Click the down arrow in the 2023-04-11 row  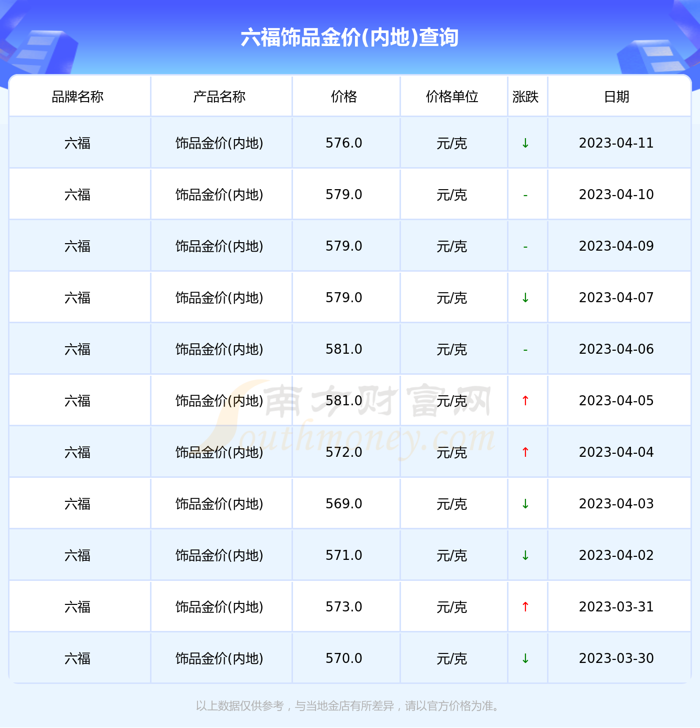tap(525, 143)
